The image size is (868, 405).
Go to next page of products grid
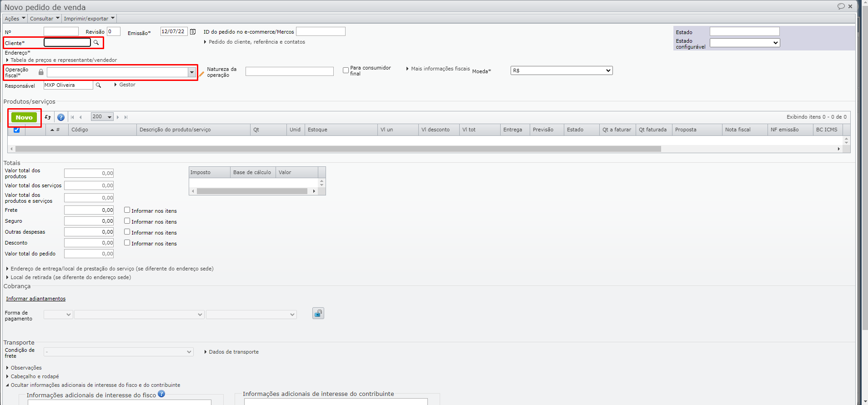118,117
